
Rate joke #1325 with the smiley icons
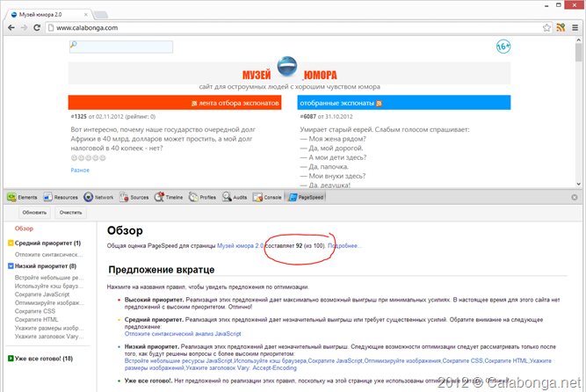pos(88,158)
